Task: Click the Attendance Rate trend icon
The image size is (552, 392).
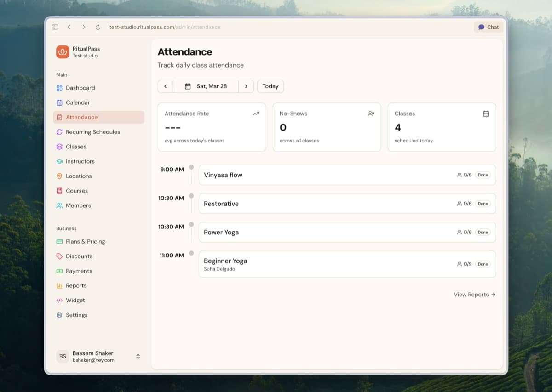Action: (x=256, y=114)
